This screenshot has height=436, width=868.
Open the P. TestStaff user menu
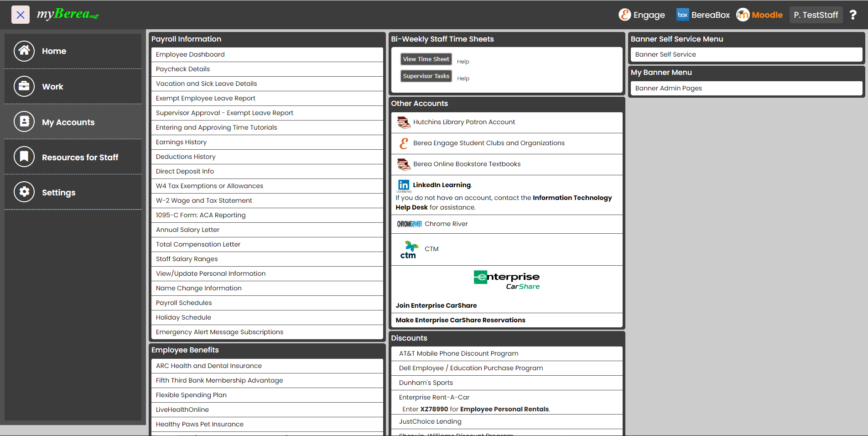point(816,15)
